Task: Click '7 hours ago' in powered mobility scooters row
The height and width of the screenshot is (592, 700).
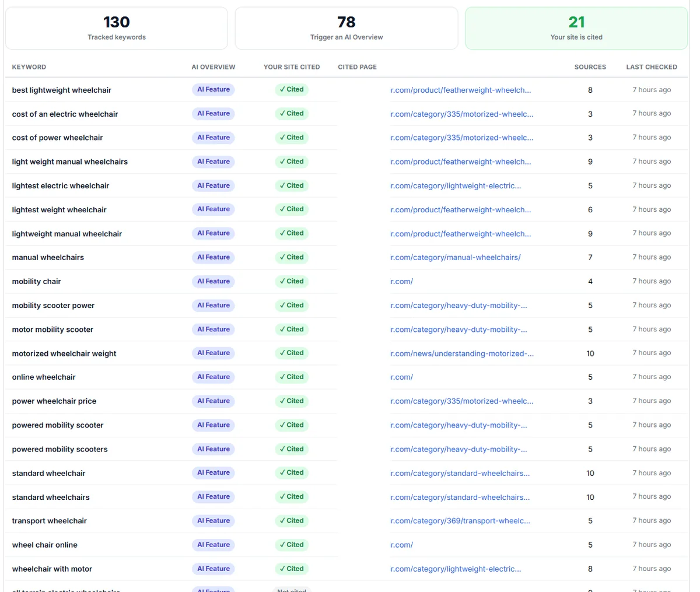Action: [x=652, y=449]
